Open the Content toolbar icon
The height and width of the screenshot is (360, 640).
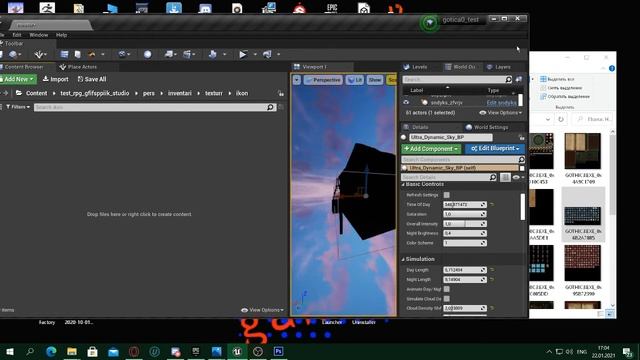(x=64, y=54)
